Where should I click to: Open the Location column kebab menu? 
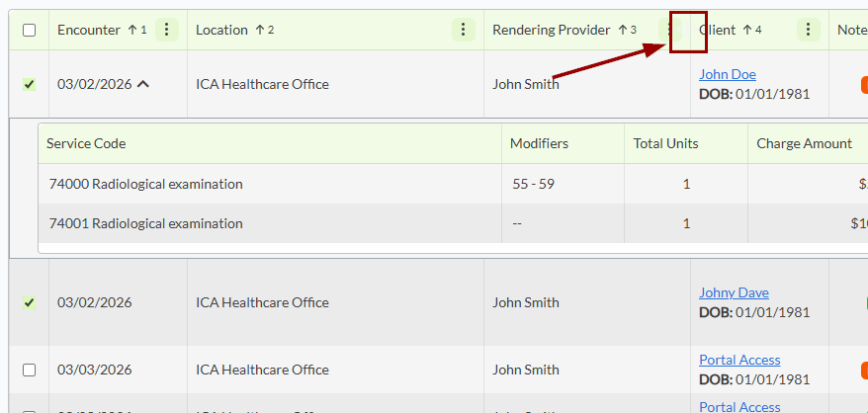click(464, 30)
